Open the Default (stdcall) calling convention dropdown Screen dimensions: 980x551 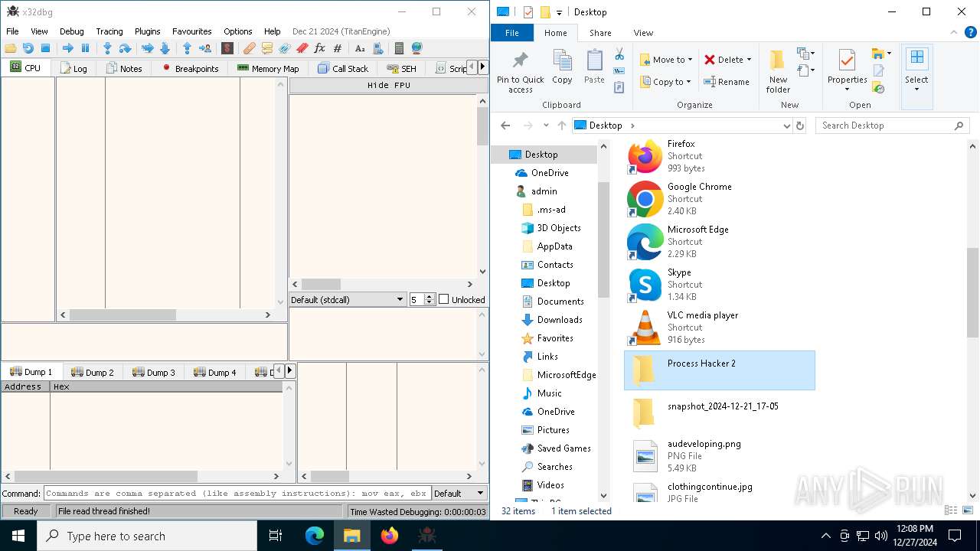pos(348,299)
